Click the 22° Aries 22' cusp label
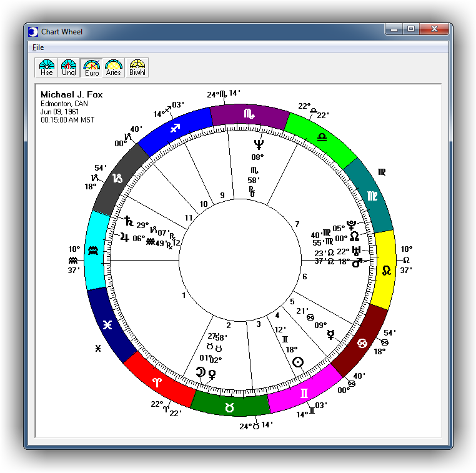The image size is (476, 473). pos(166,409)
